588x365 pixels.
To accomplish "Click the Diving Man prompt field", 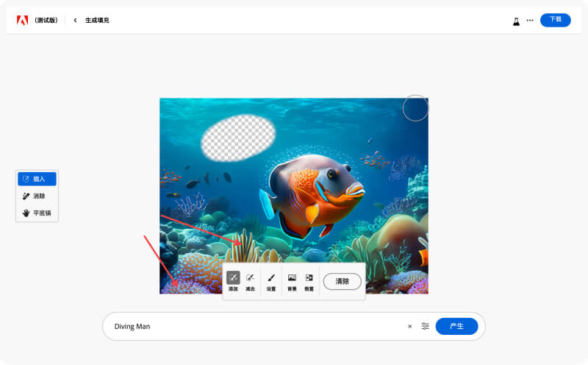I will coord(250,326).
